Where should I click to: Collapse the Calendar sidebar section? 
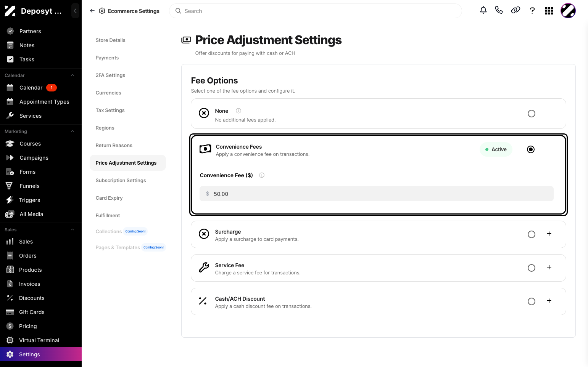[x=72, y=75]
